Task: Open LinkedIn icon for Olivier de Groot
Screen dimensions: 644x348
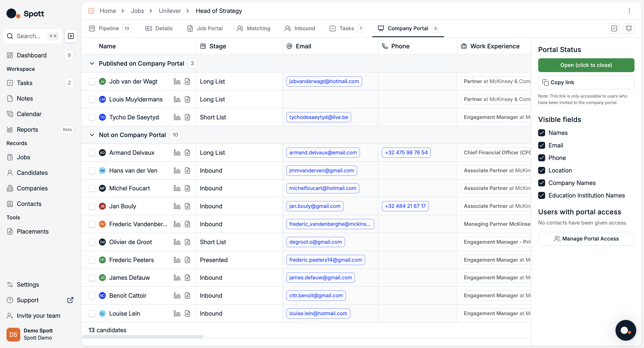Action: (177, 242)
